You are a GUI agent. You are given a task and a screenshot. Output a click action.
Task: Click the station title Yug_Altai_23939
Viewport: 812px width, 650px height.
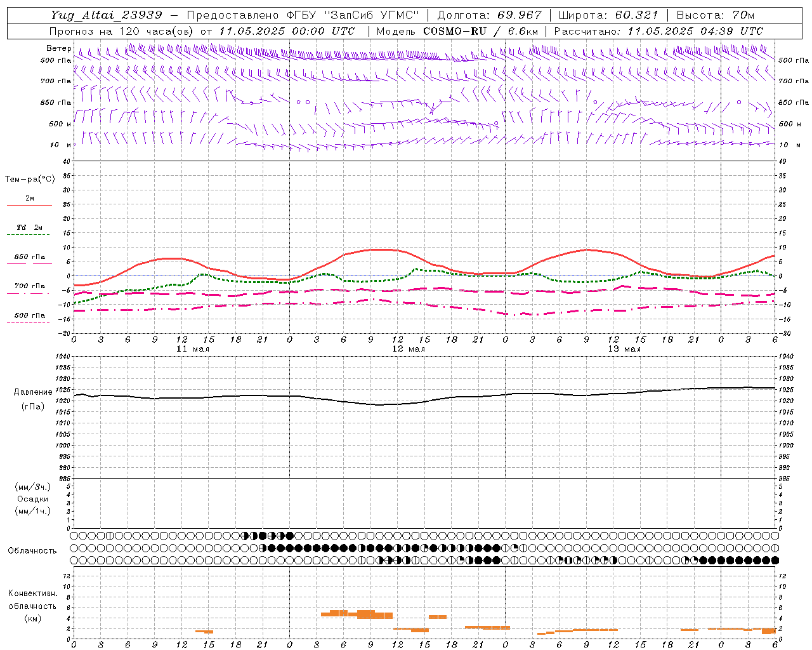(107, 15)
